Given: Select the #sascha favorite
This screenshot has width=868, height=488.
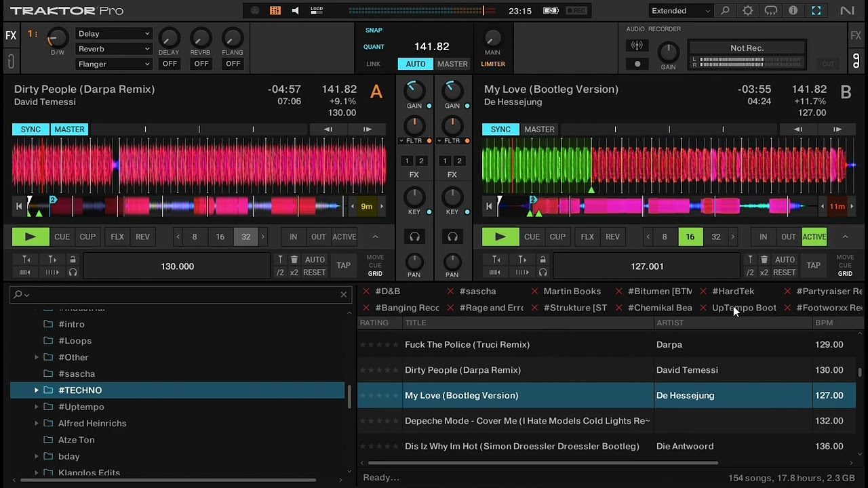Looking at the screenshot, I should pyautogui.click(x=477, y=291).
